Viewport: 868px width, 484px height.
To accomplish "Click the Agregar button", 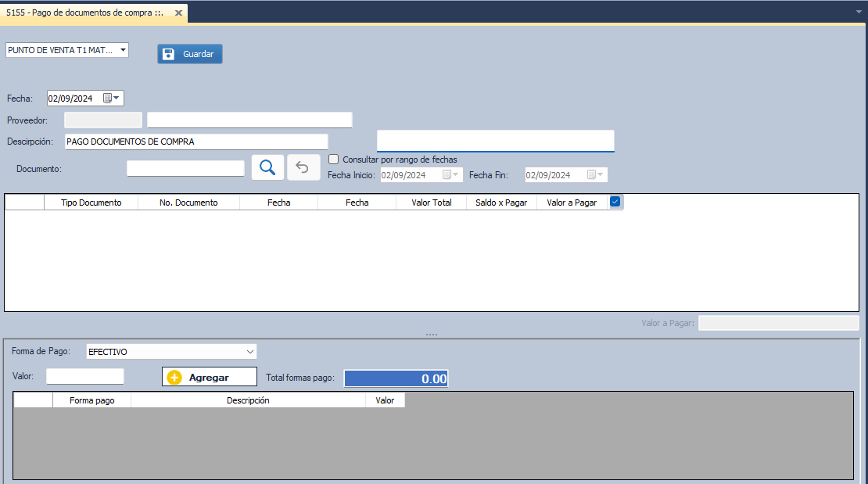I will tap(210, 377).
